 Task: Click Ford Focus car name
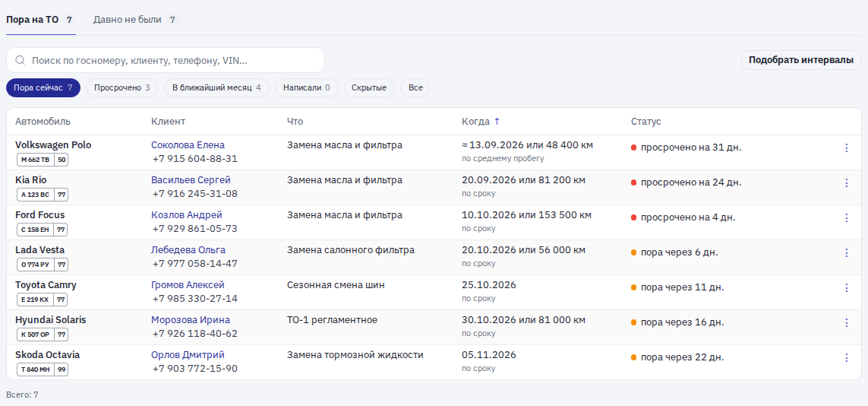coord(39,215)
